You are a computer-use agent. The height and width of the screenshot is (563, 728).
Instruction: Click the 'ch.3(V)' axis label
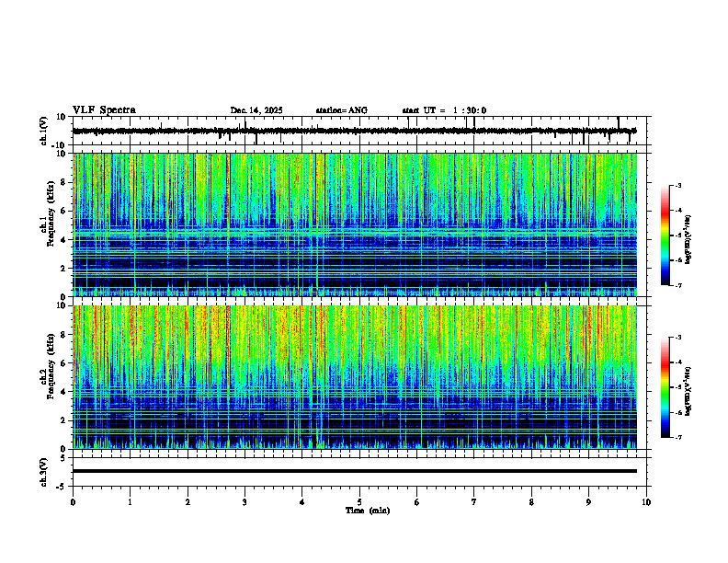click(43, 472)
